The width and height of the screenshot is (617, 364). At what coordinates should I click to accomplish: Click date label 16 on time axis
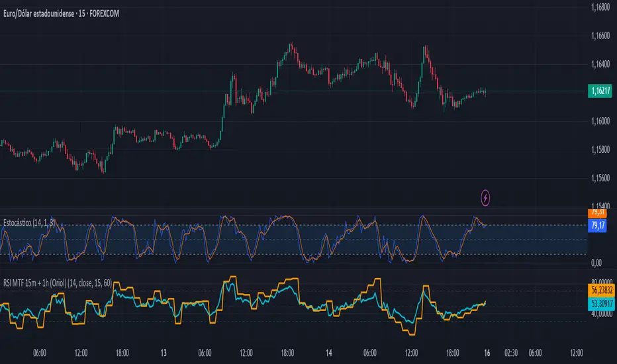tap(487, 353)
